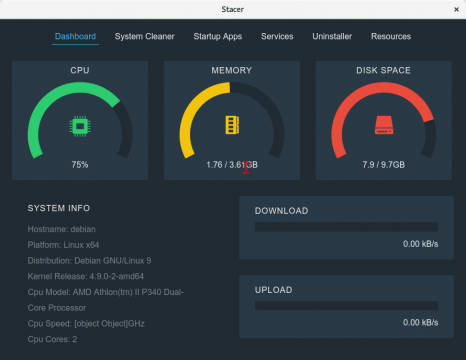466x360 pixels.
Task: Click the 1.76 / 3.61GB memory reading
Action: [x=232, y=165]
